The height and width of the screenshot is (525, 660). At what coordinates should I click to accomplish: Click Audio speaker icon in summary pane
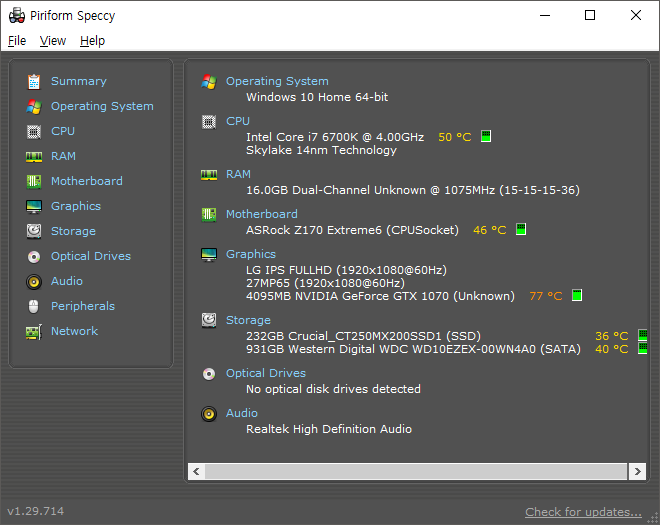pos(209,414)
